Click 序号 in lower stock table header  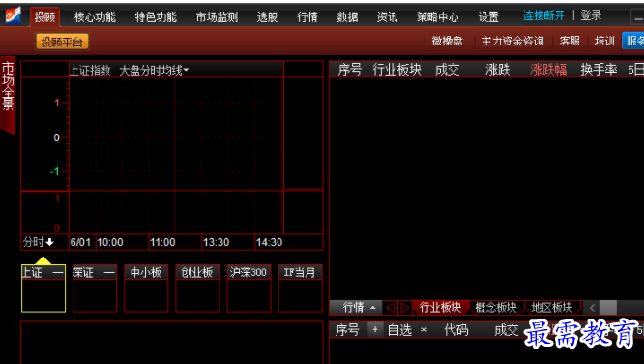pos(347,330)
